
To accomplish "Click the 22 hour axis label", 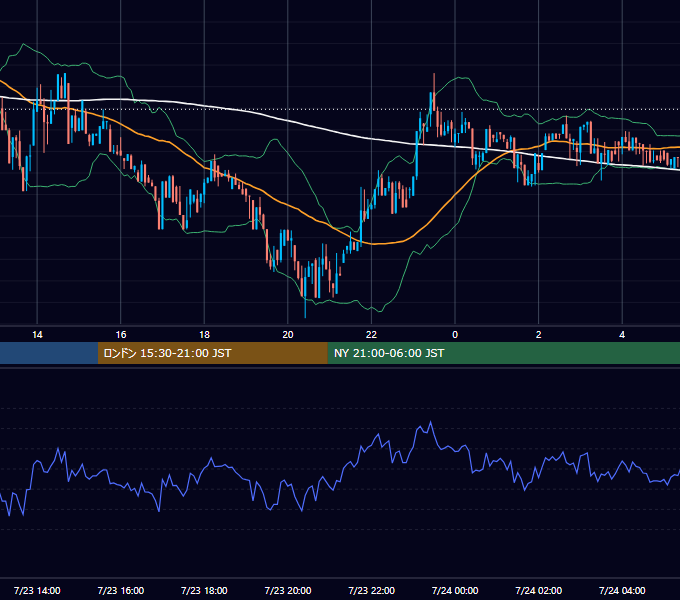I will pyautogui.click(x=371, y=335).
